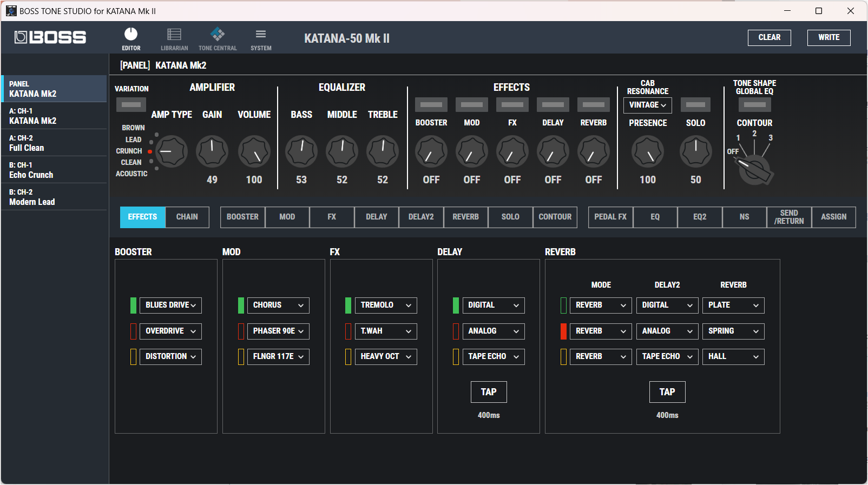Viewport: 868px width, 485px height.
Task: Select yellow slot indicator beside Tape Echo delay
Action: coord(456,357)
